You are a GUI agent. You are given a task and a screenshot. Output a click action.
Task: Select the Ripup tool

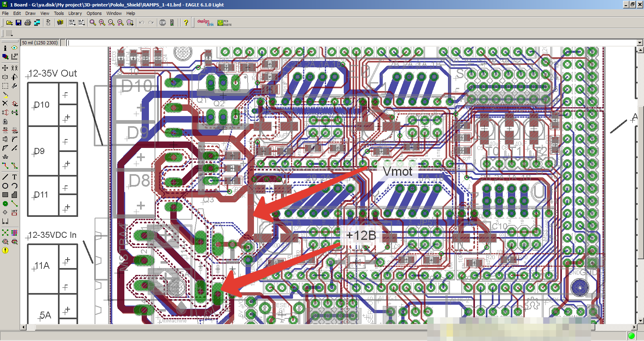(x=14, y=166)
